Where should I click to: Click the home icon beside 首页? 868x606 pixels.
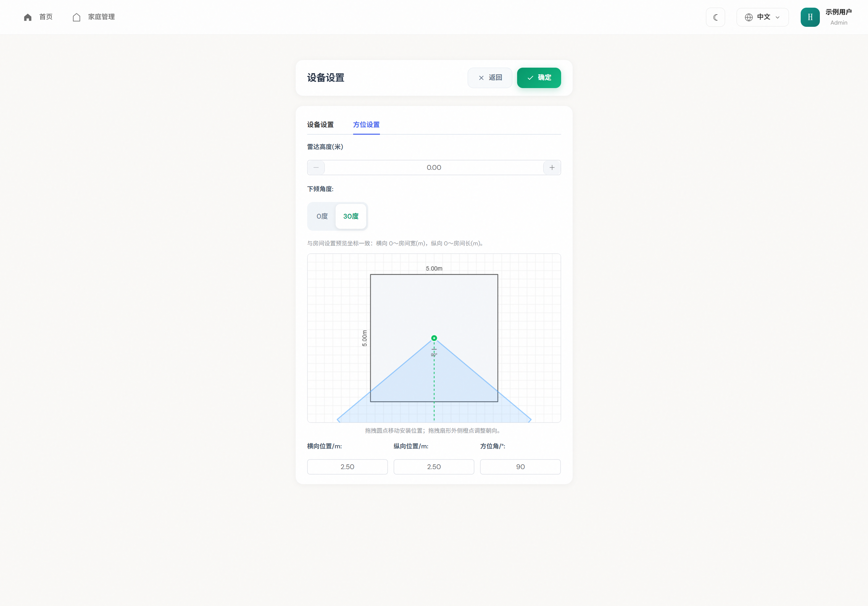click(28, 18)
